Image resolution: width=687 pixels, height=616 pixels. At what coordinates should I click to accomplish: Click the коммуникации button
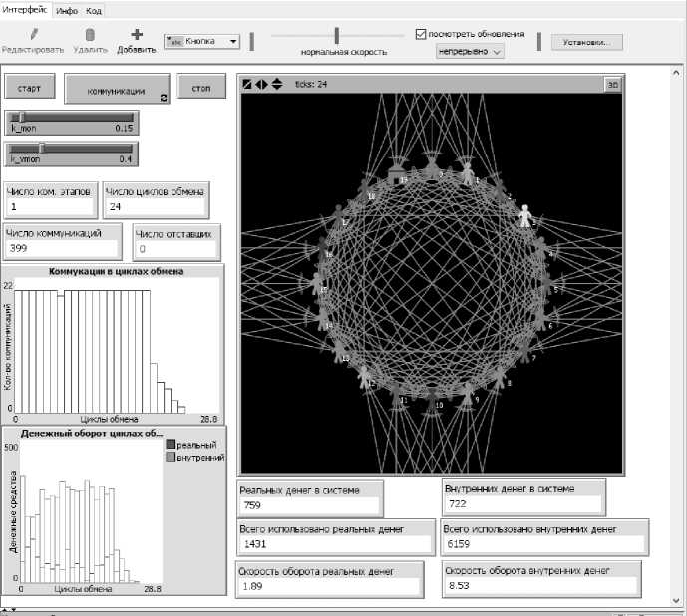(x=117, y=89)
